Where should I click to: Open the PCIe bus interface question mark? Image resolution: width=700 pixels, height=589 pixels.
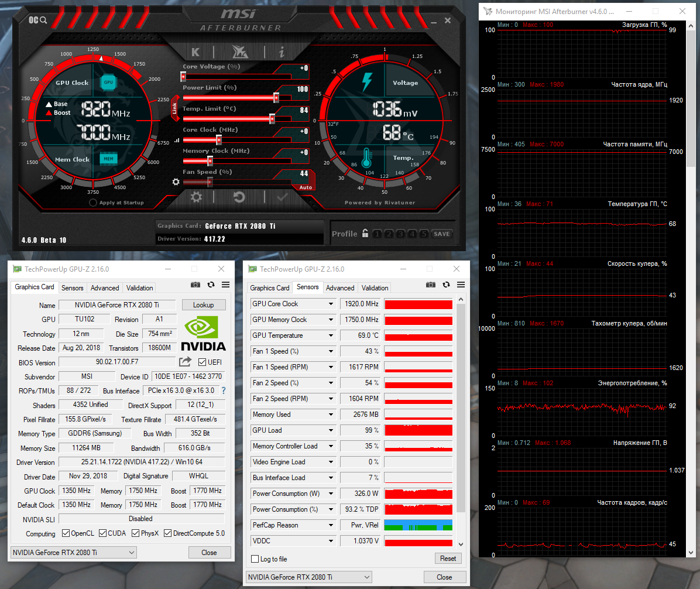point(223,391)
